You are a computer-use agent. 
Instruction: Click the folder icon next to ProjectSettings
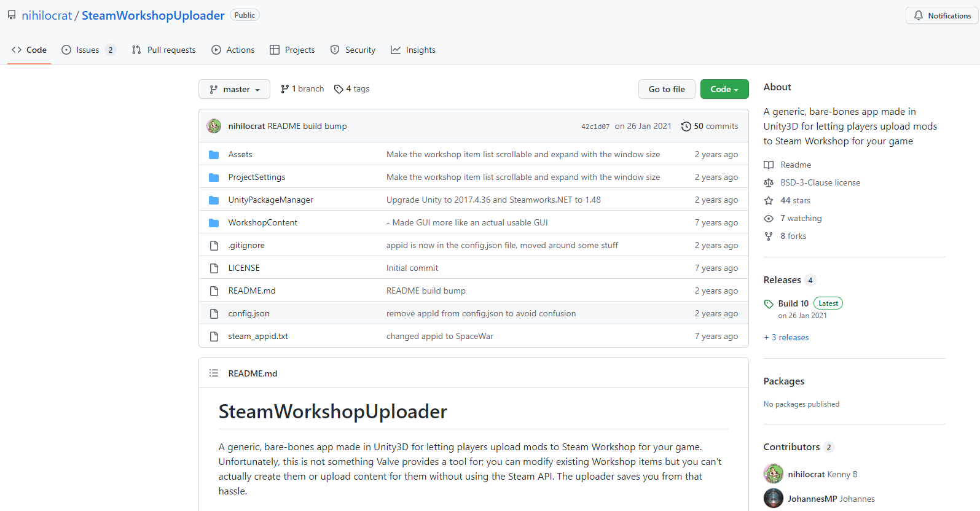pos(214,177)
